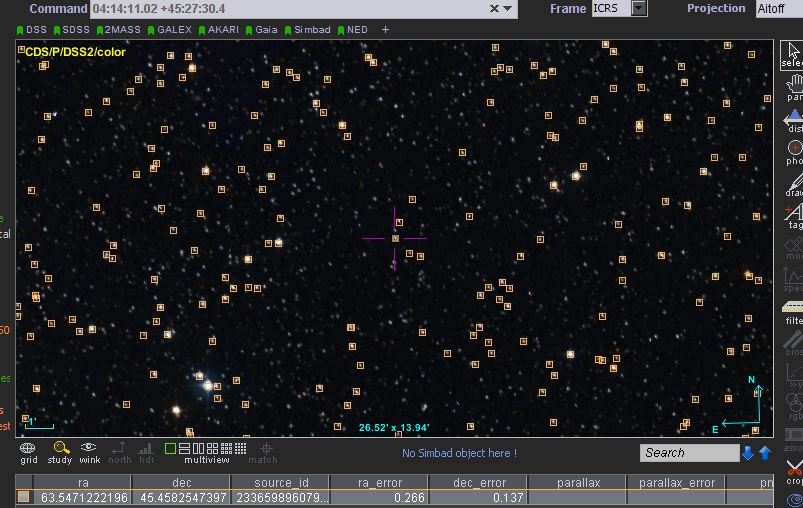Click the Search input field
Viewport: 803px width, 508px height.
click(688, 453)
